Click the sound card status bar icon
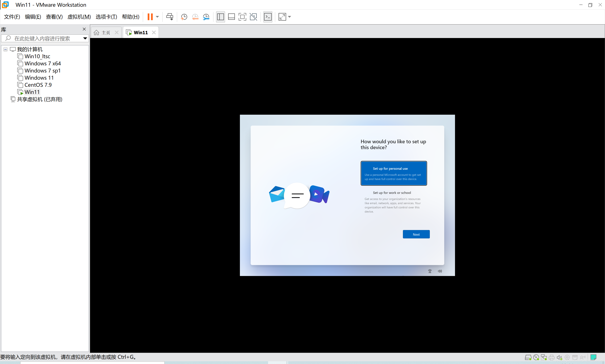The image size is (605, 364). coord(559,357)
